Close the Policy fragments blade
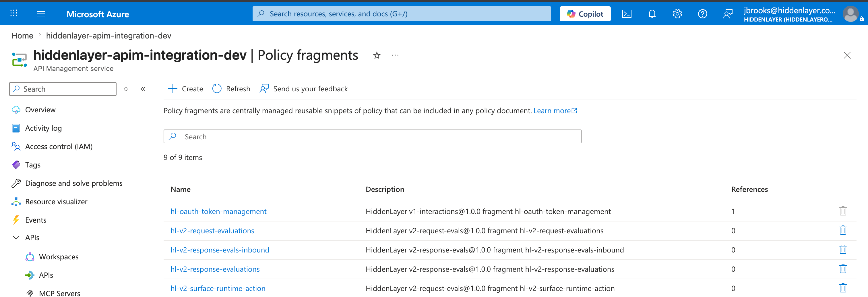 click(847, 55)
